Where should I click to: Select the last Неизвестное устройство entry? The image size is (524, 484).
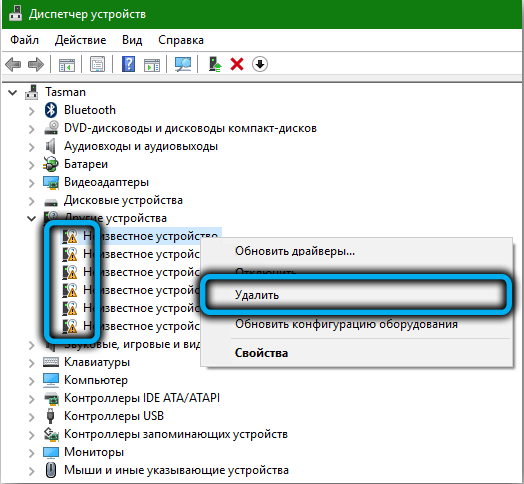point(132,326)
